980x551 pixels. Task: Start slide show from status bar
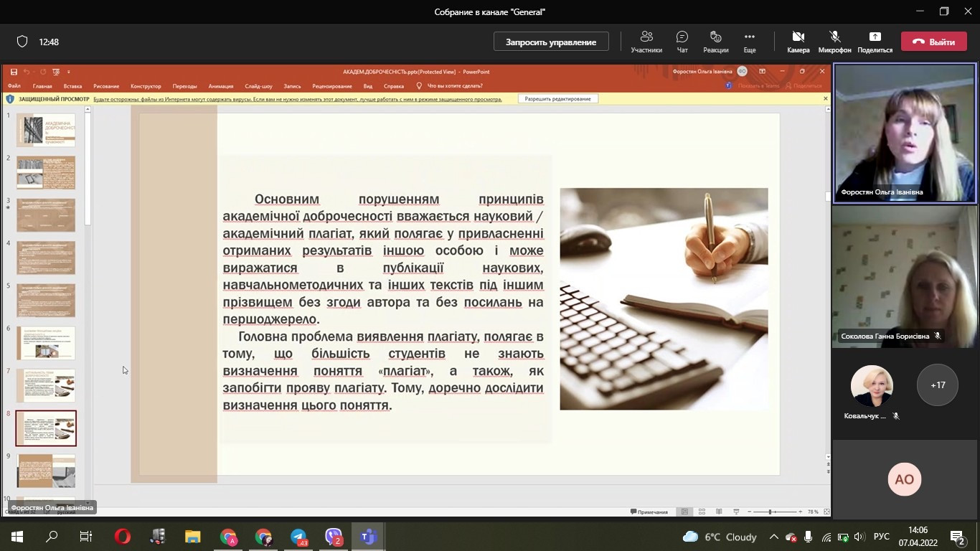click(736, 512)
